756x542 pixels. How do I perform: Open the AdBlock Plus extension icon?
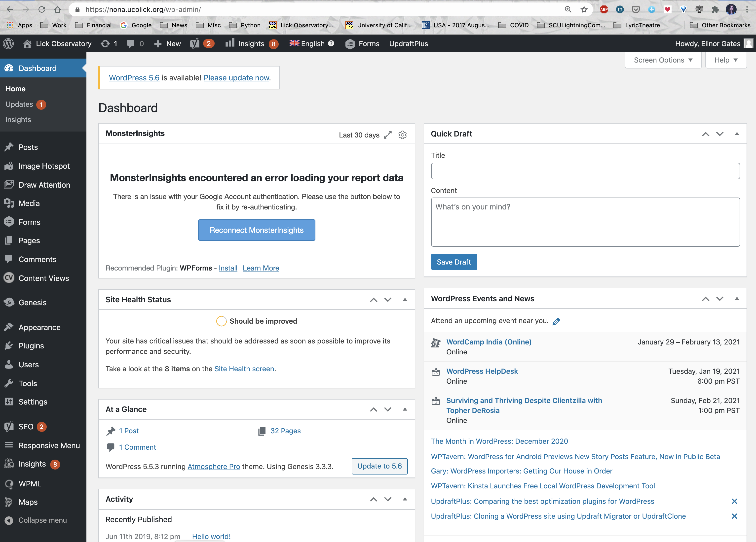[x=604, y=9]
